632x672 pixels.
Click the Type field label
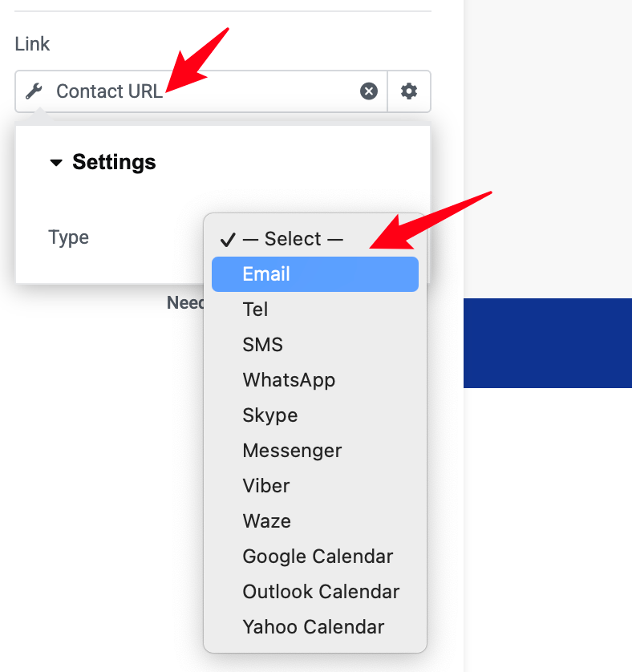coord(69,237)
